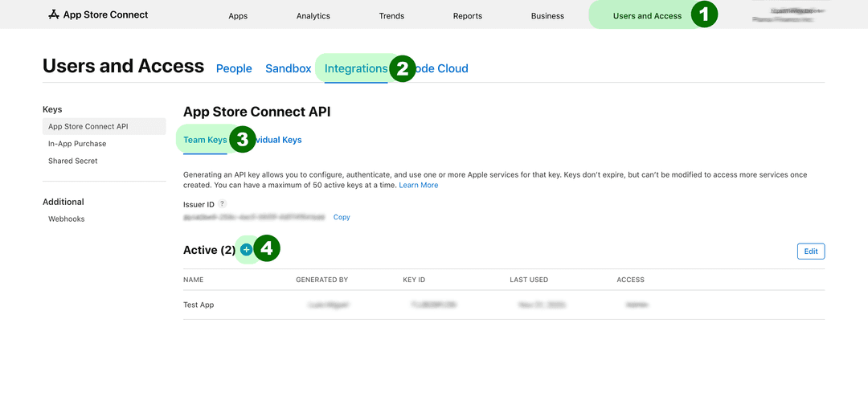Select the Team Keys tab
The image size is (868, 405).
[205, 140]
